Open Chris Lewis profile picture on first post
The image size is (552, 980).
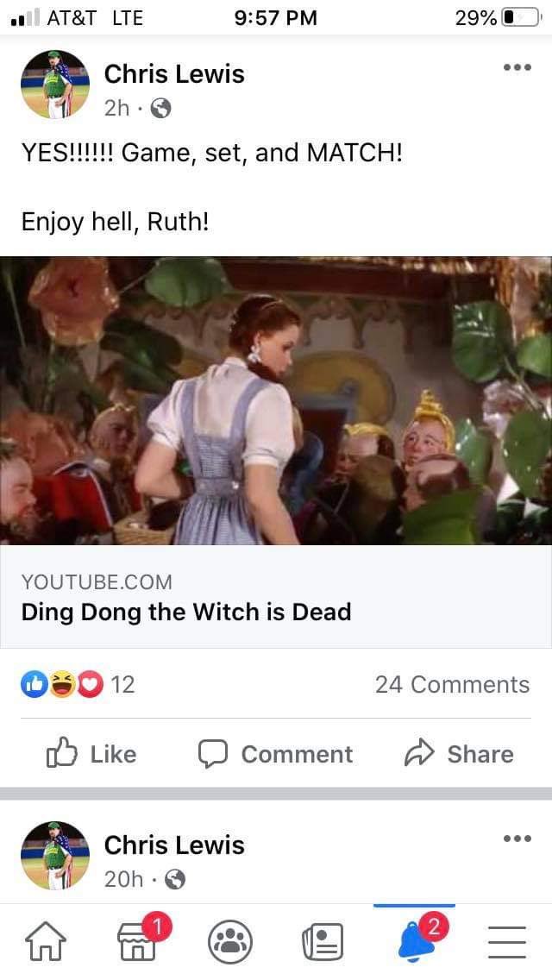tap(55, 85)
